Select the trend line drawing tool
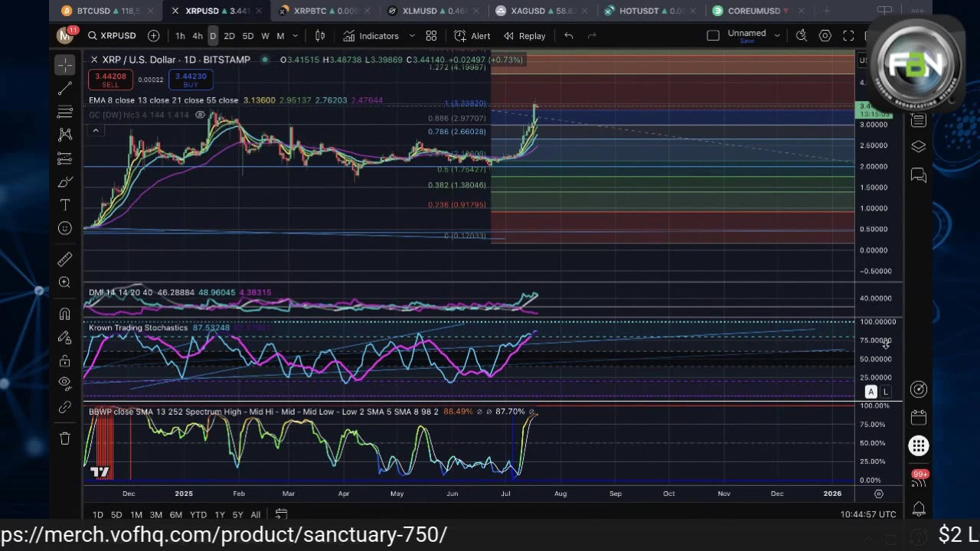980x551 pixels. click(65, 89)
